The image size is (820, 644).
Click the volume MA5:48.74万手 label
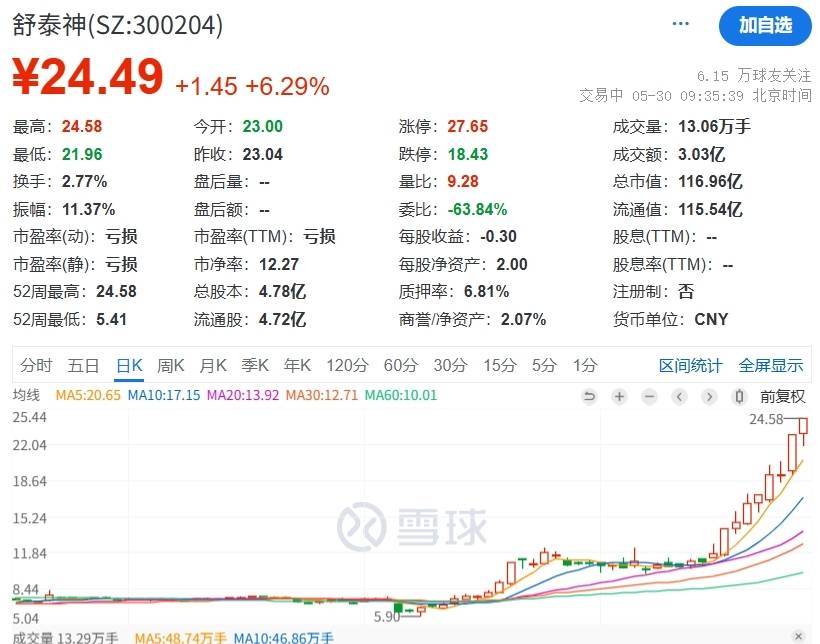point(180,638)
